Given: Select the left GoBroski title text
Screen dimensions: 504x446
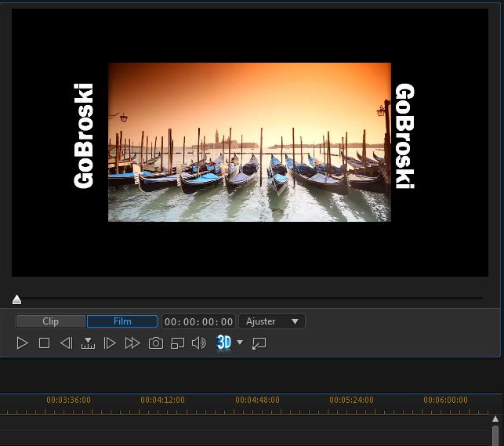Looking at the screenshot, I should point(84,136).
